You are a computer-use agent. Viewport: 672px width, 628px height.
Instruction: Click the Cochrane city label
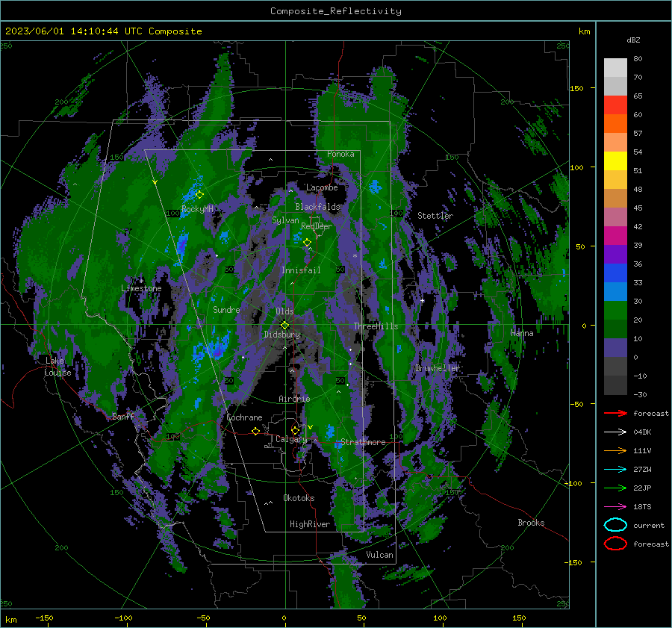244,417
